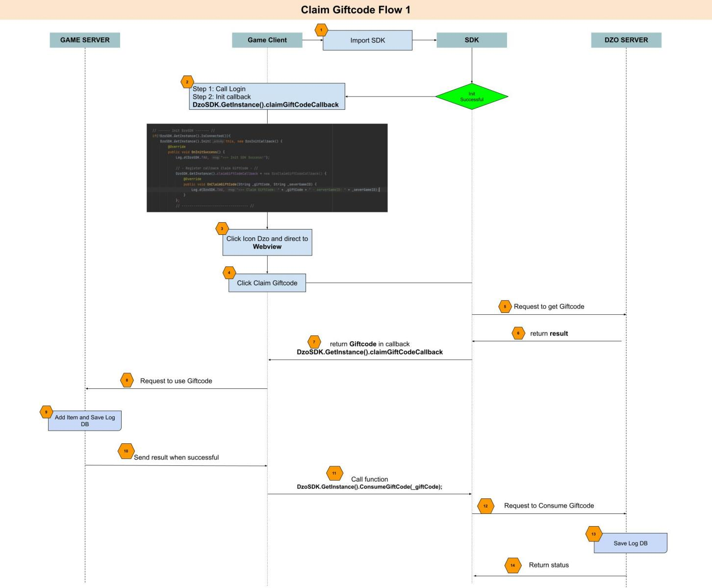Click the orange hexagon numbered 8
712x588 pixels.
point(127,380)
